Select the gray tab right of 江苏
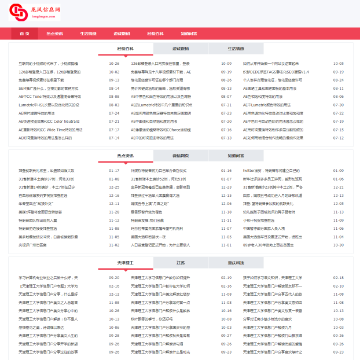Screen dimensions: 360x360 [x=236, y=263]
